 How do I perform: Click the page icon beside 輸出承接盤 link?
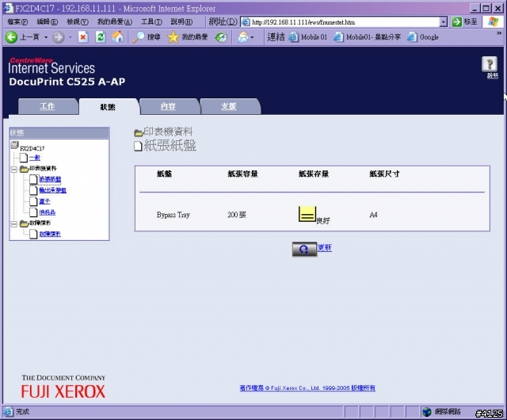[33, 190]
